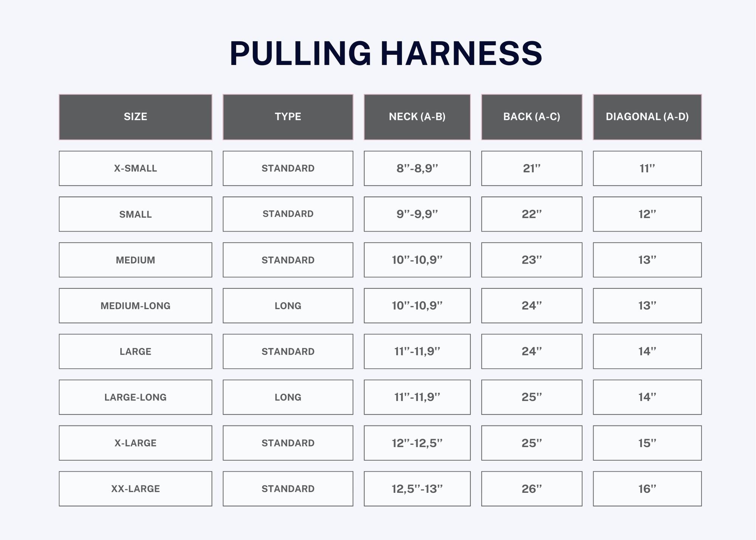
Task: Select the 16'' diagonal measurement cell
Action: (647, 489)
